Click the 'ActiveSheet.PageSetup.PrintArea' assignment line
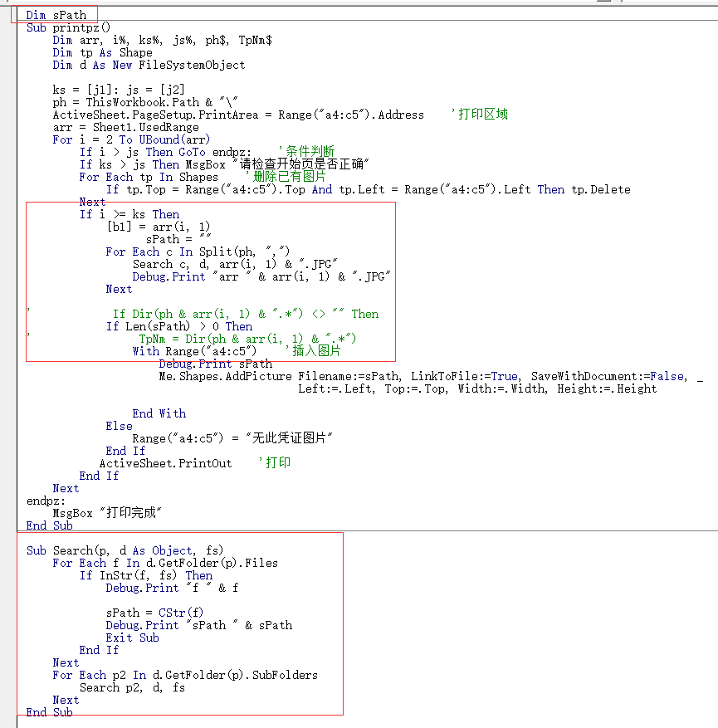 (x=238, y=115)
